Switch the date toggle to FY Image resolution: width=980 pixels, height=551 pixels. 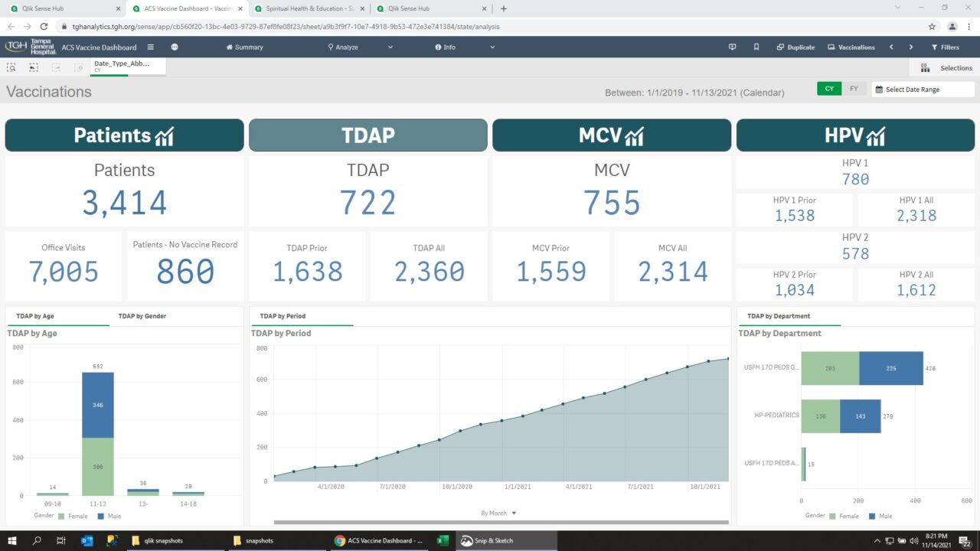(854, 88)
